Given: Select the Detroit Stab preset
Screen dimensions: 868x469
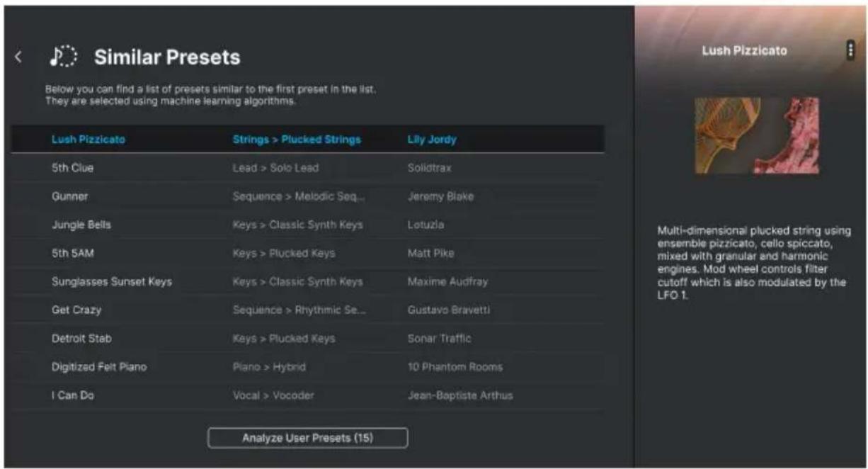Looking at the screenshot, I should click(308, 339).
